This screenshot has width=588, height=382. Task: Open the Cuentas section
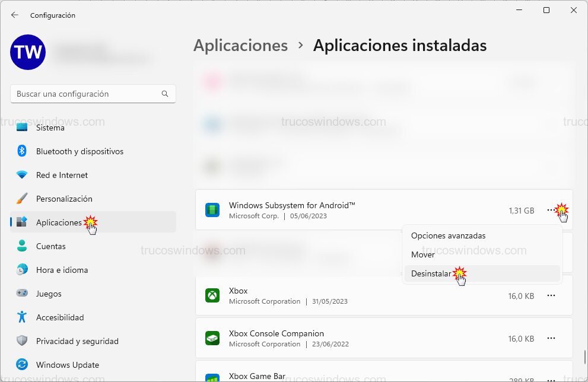point(52,246)
